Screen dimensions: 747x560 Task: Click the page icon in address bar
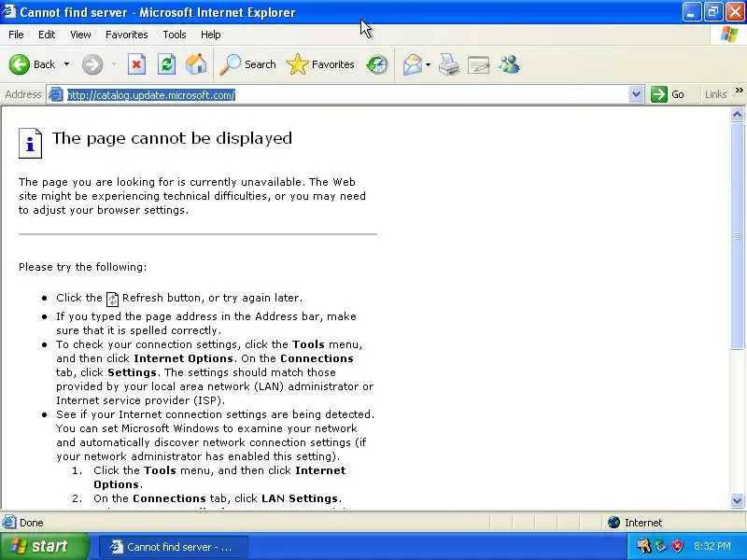[x=56, y=94]
